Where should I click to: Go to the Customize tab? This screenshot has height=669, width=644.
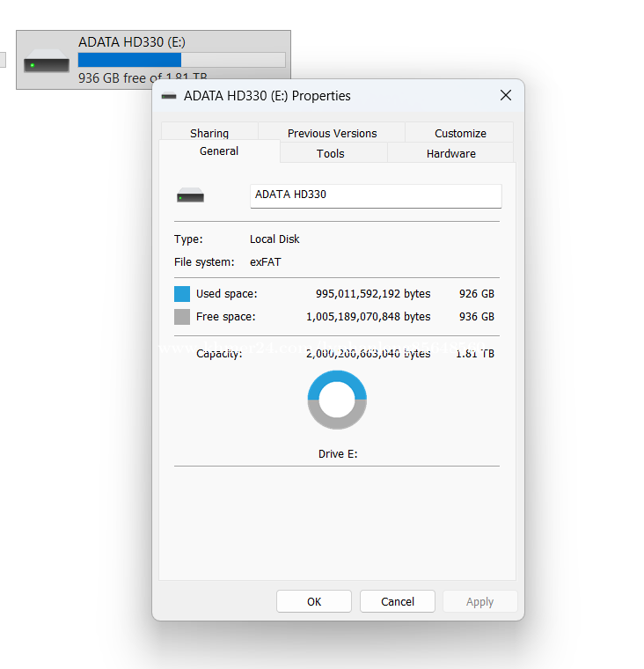[x=460, y=133]
